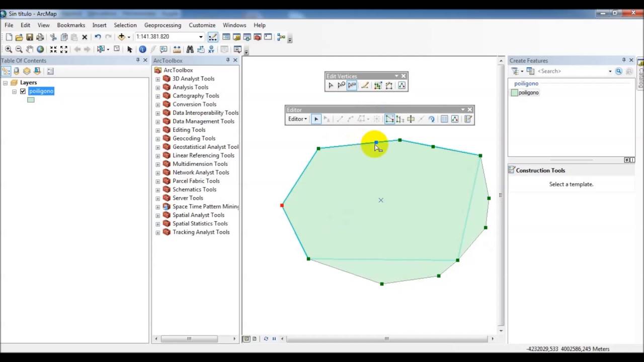Select the Cut Polygons tool
Screen dimensions: 644x362
click(411, 119)
